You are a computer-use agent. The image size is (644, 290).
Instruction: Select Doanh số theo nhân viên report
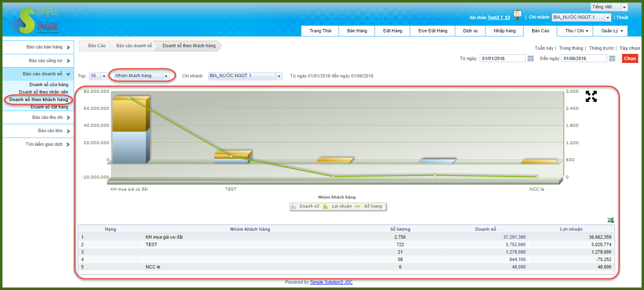tap(43, 92)
